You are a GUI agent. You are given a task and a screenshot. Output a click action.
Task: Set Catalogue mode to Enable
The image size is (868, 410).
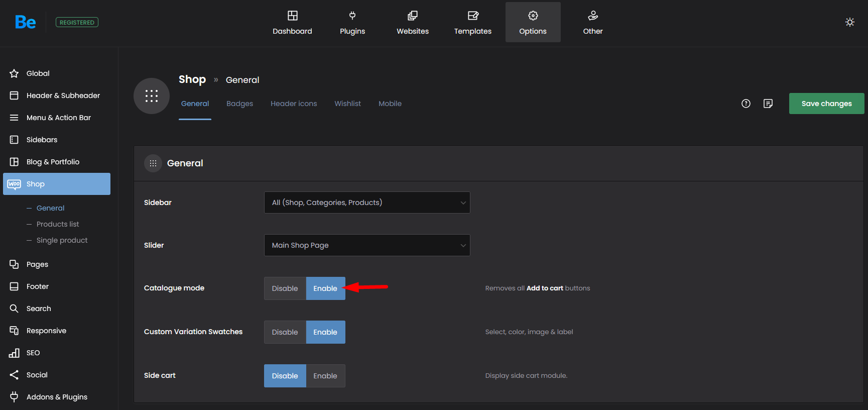click(325, 288)
